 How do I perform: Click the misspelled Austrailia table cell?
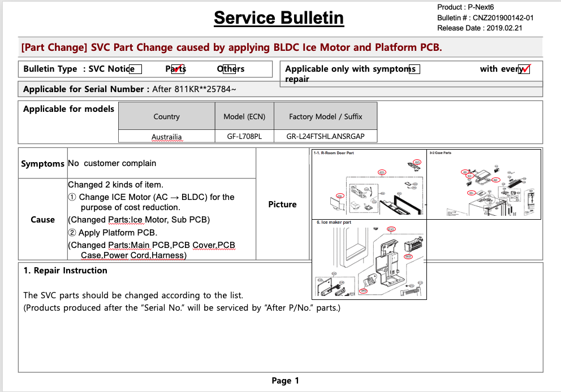tap(166, 137)
